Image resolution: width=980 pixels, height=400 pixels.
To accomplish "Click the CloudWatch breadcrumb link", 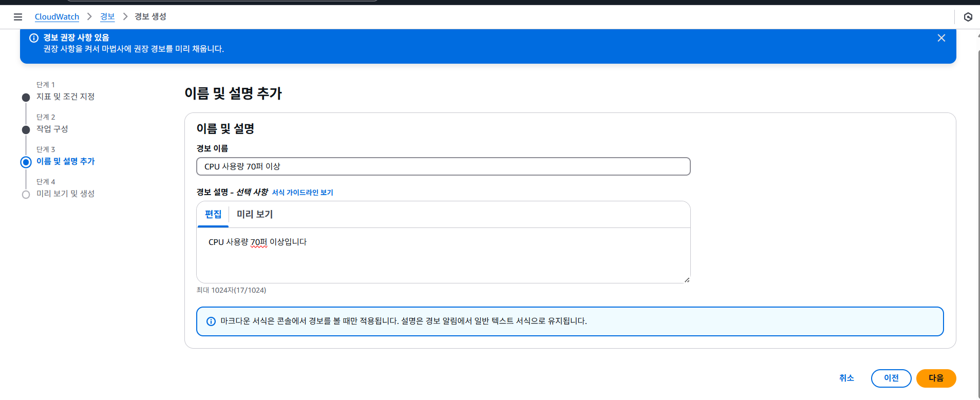I will tap(56, 17).
